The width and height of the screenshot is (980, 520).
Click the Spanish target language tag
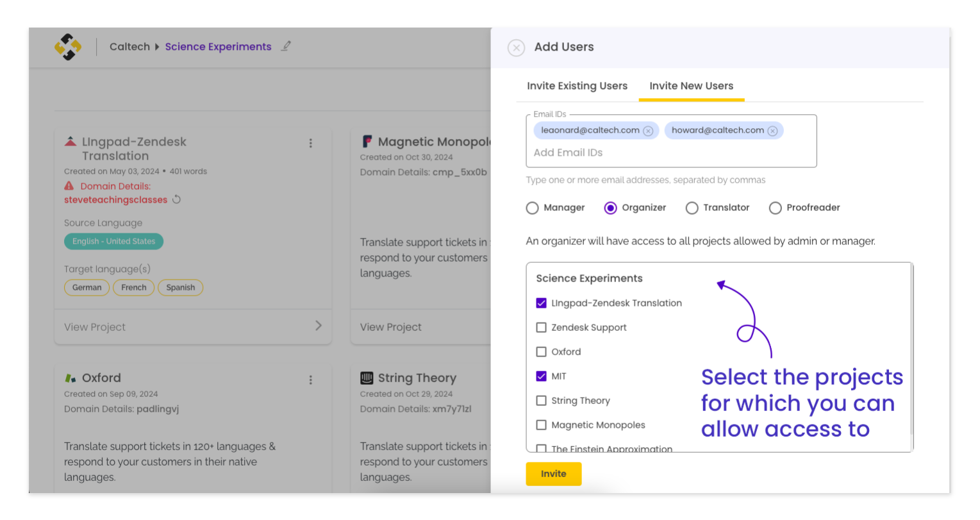tap(180, 288)
